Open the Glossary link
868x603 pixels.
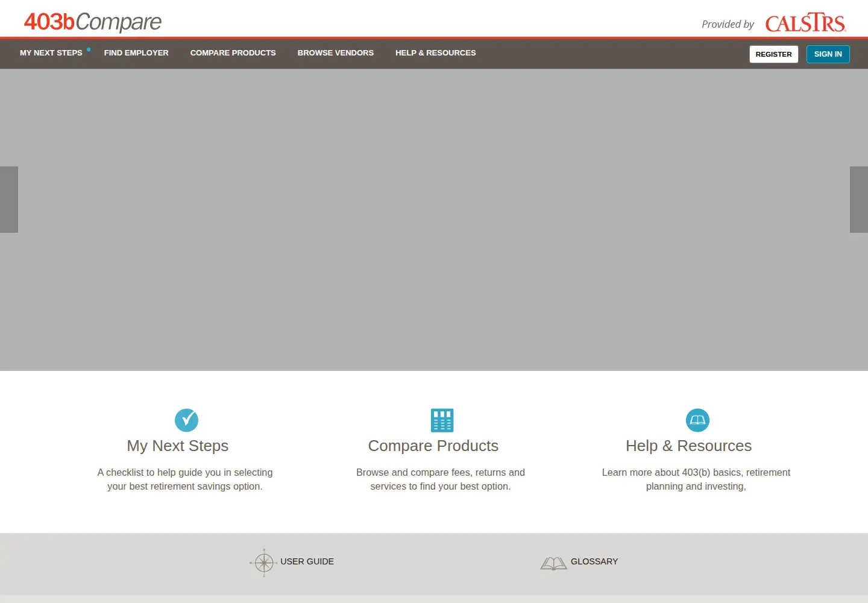[594, 561]
